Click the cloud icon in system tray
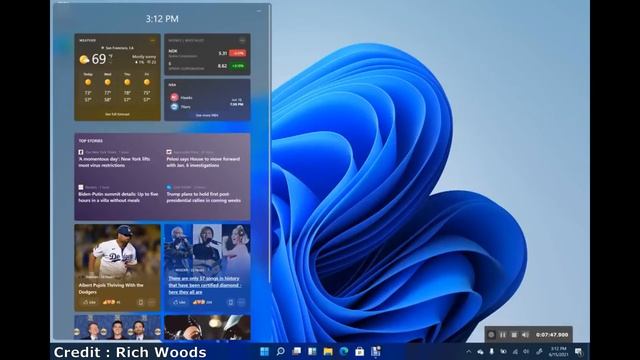Image resolution: width=640 pixels, height=360 pixels. click(x=480, y=351)
